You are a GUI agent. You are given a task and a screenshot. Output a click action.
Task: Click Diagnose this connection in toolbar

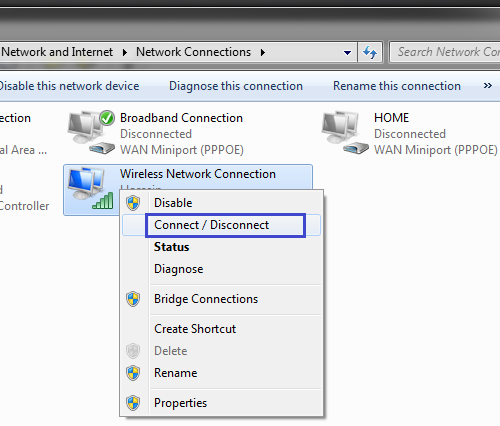coord(236,86)
